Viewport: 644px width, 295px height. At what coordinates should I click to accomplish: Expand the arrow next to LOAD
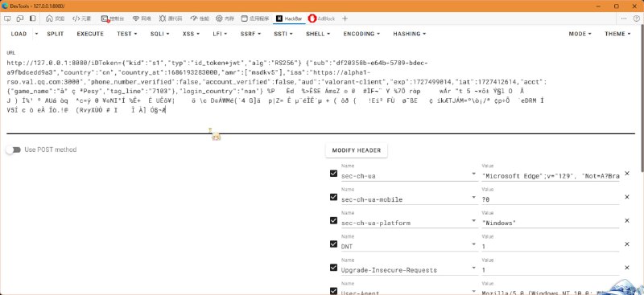tap(36, 34)
